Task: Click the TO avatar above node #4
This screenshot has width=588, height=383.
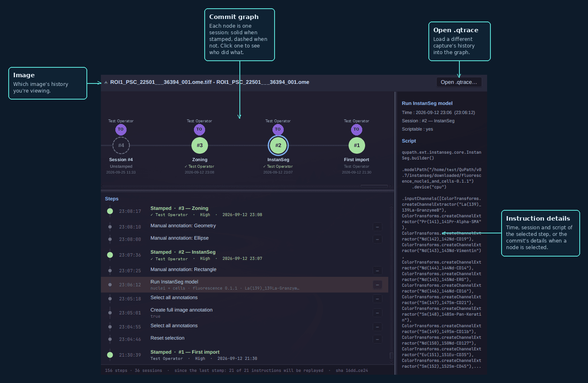Action: [x=121, y=129]
